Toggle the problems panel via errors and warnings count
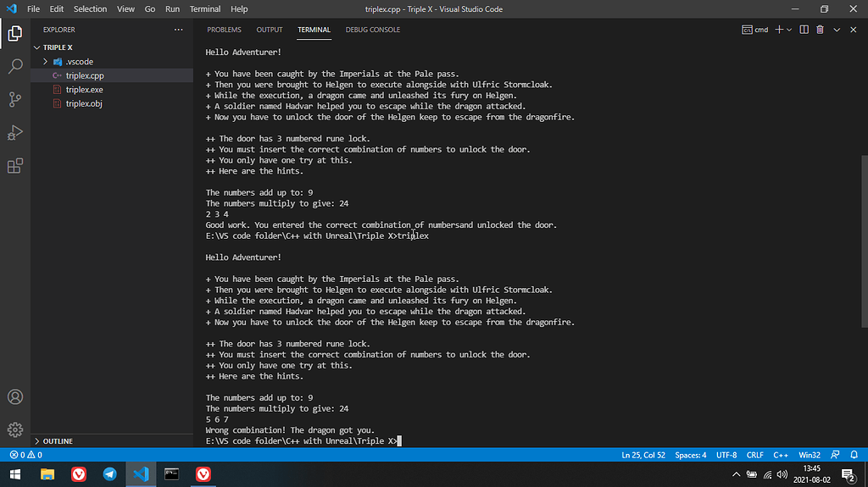The height and width of the screenshot is (487, 868). [25, 455]
